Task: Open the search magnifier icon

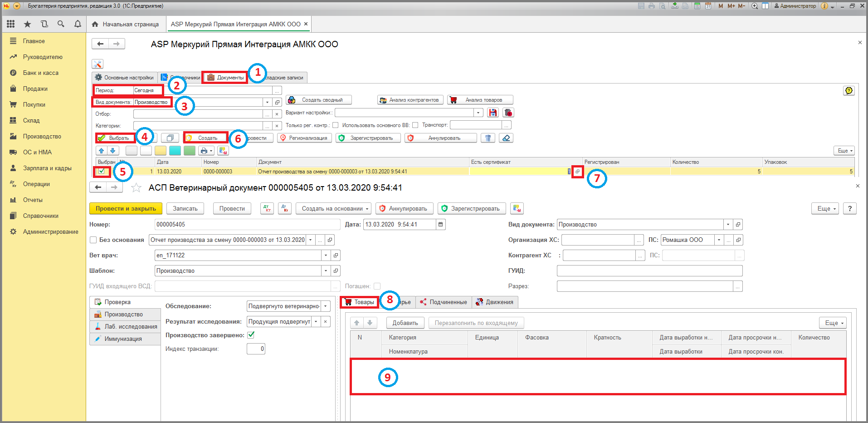Action: (x=61, y=24)
